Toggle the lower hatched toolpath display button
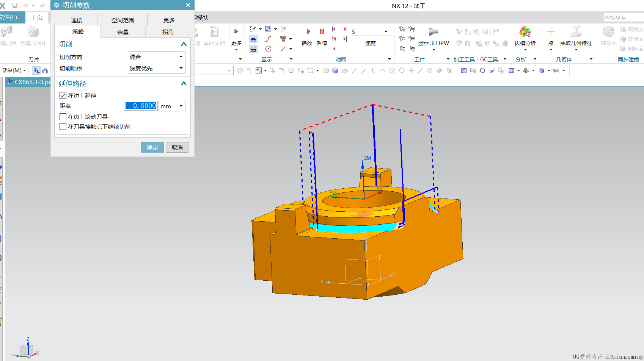644x361 pixels. point(253,49)
